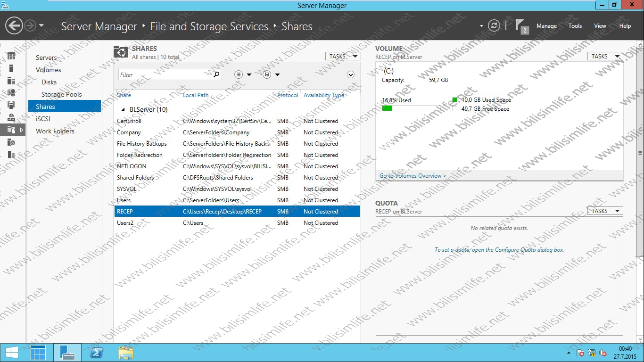This screenshot has width=644, height=362.
Task: Select File History Backups share row
Action: coord(238,144)
